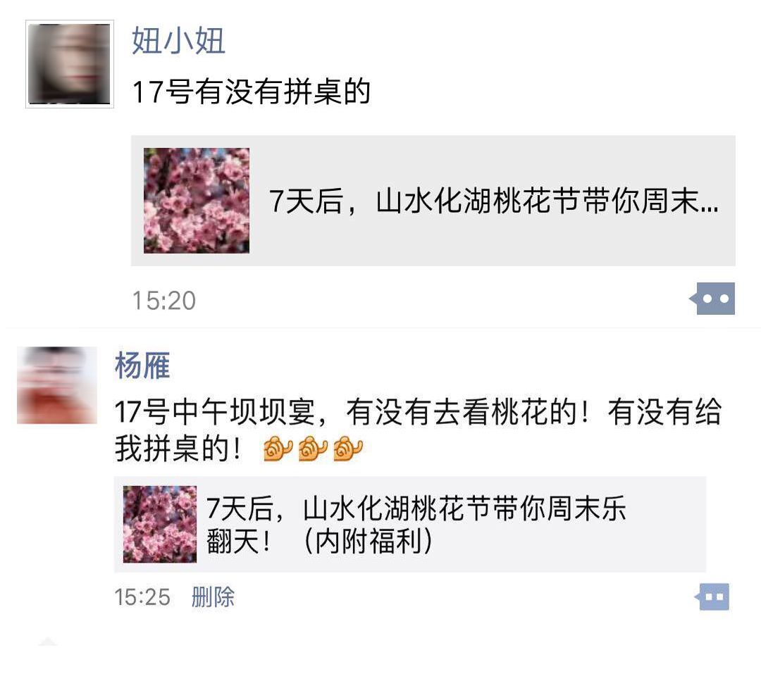Click the gray background of 妞小妞's shared link card
The height and width of the screenshot is (700, 761).
pyautogui.click(x=433, y=200)
